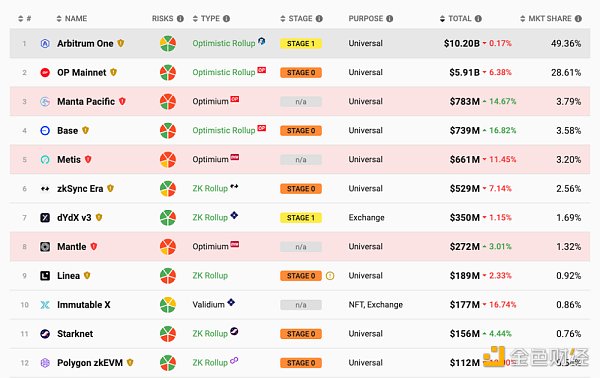Screen dimensions: 600x378
Task: Click the Optimistic Rollup type for Arbitrum One
Action: click(x=223, y=44)
